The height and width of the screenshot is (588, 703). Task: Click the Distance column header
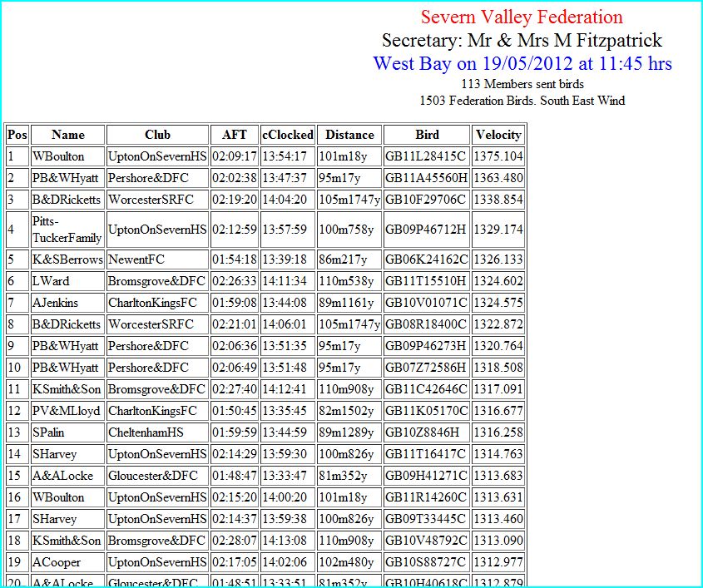[x=349, y=135]
